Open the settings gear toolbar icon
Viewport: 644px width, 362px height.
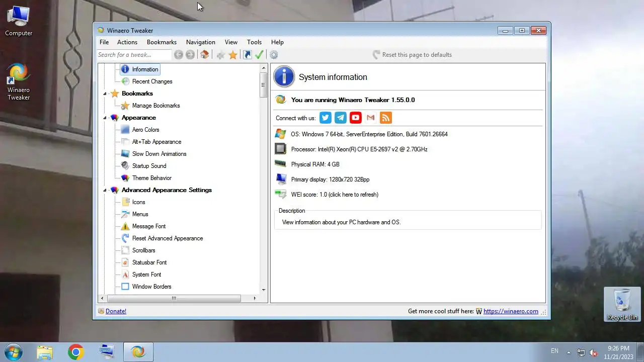click(x=274, y=55)
